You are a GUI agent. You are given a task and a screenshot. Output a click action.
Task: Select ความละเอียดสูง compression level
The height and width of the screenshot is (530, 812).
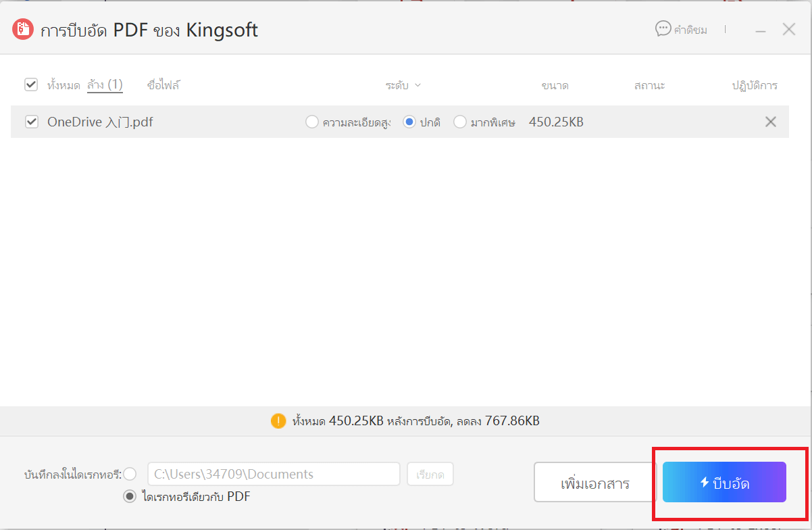tap(312, 122)
